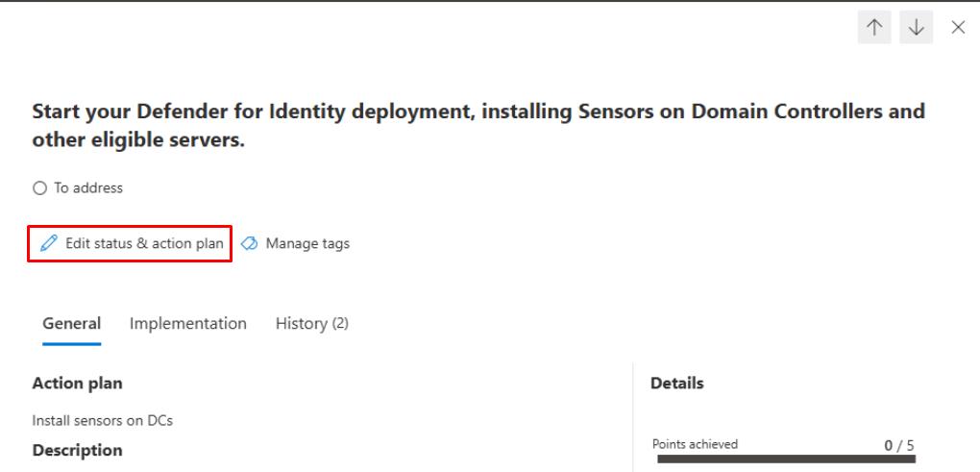
Task: Go to next recommendation with down arrow
Action: (x=917, y=28)
